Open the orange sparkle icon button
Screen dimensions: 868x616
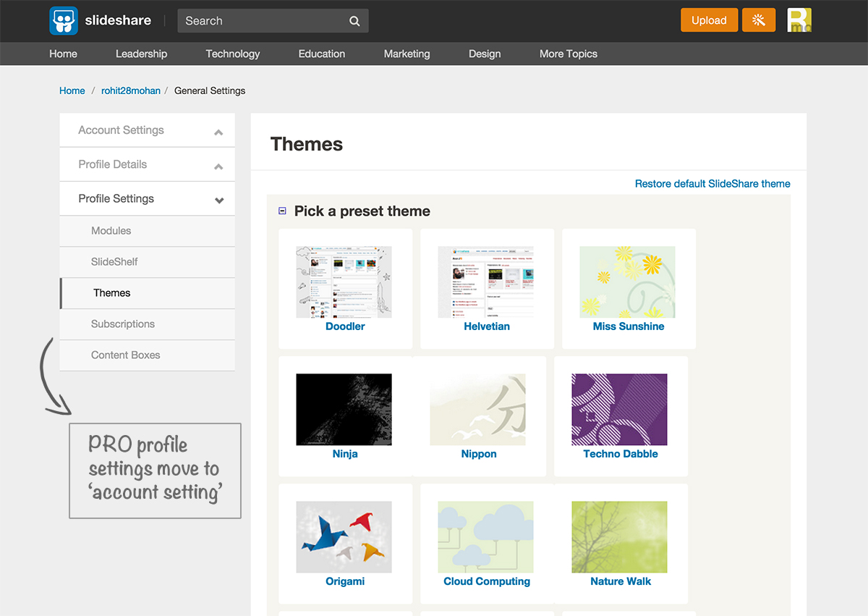tap(759, 20)
